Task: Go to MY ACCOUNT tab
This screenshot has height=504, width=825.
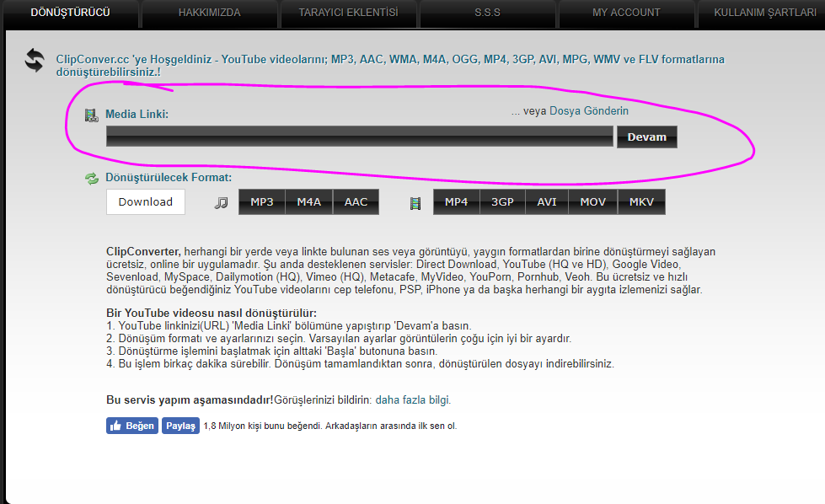Action: pos(626,13)
